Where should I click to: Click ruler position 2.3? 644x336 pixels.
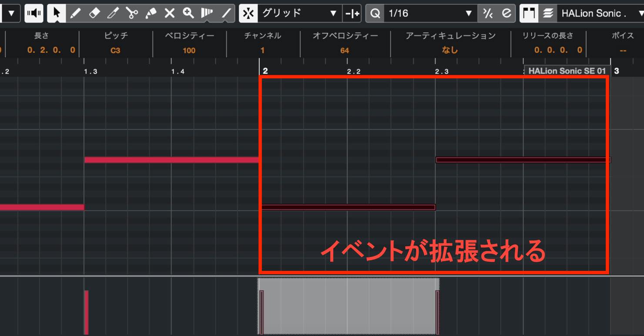442,71
